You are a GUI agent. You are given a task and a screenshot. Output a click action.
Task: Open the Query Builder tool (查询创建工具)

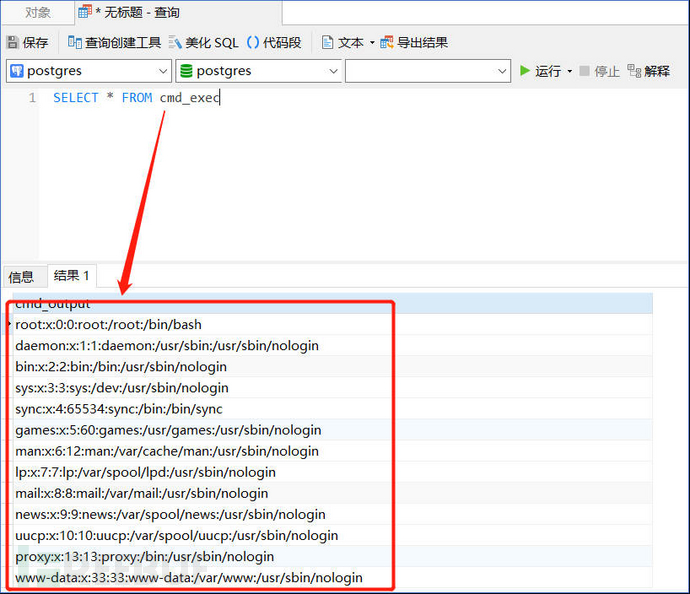pyautogui.click(x=114, y=43)
